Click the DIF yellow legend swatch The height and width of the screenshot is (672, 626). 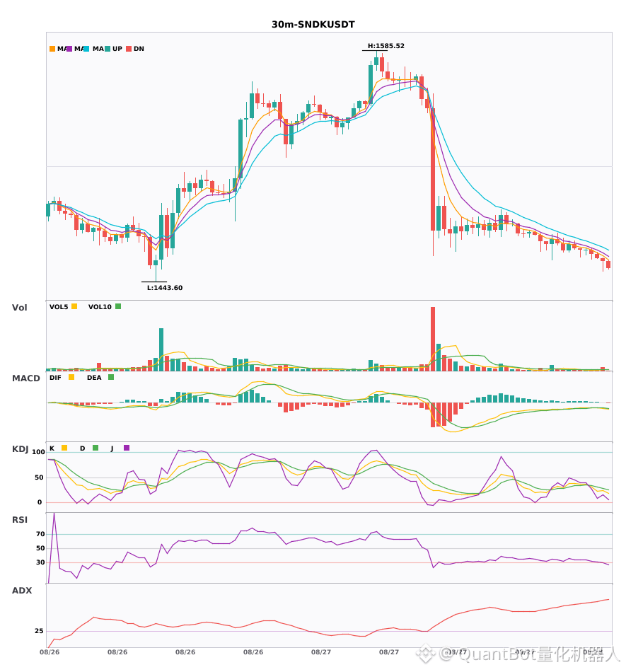[x=71, y=377]
